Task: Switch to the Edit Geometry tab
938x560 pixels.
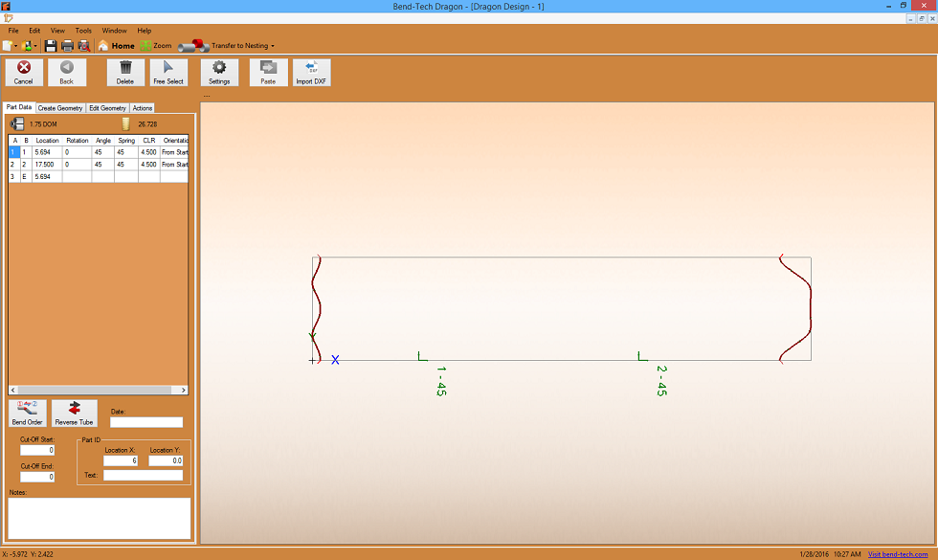Action: [107, 108]
